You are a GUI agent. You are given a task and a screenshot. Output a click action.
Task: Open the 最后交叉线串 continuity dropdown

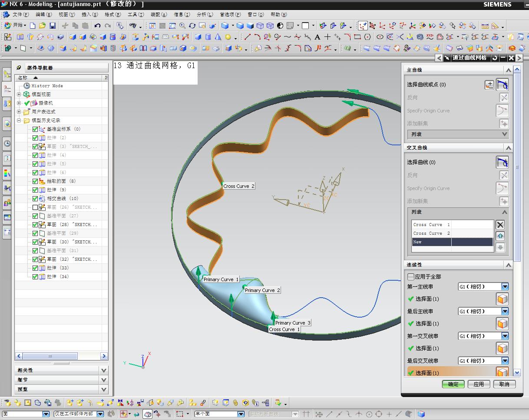coord(505,361)
